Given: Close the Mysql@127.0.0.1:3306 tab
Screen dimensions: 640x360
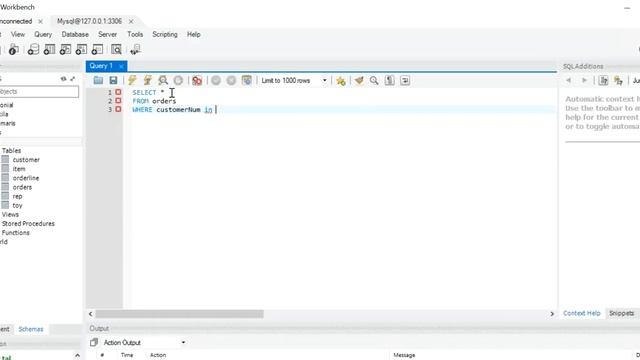Looking at the screenshot, I should tap(131, 21).
